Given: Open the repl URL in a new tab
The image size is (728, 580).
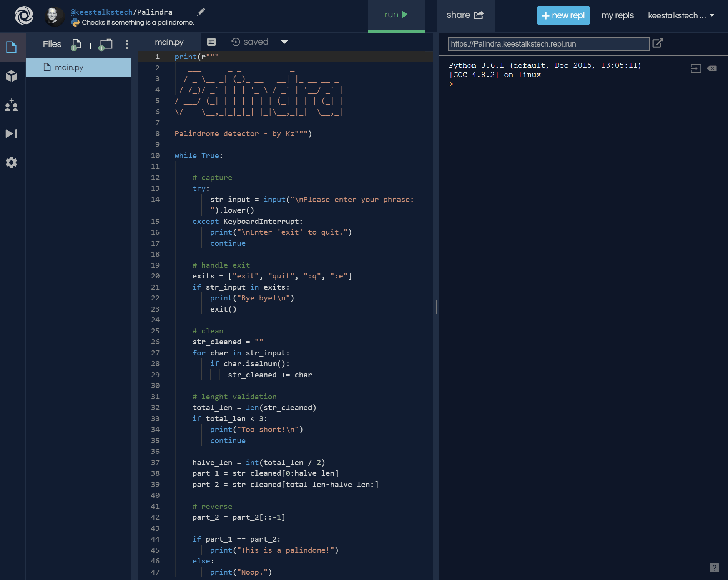Looking at the screenshot, I should (x=658, y=43).
